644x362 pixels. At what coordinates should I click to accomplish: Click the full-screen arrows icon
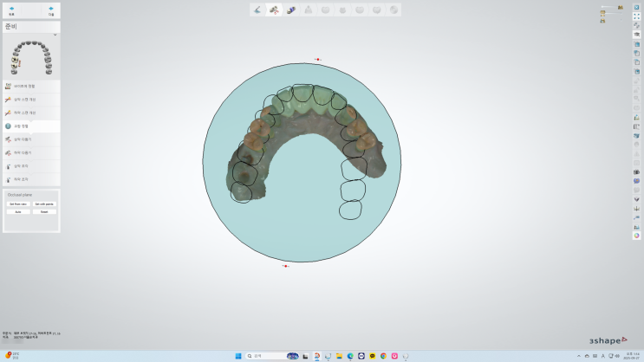pos(636,16)
